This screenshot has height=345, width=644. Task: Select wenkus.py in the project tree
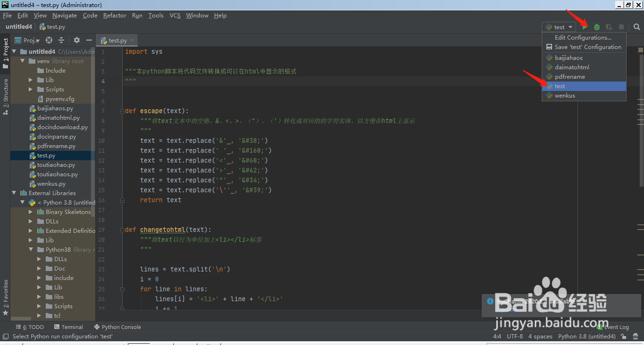(51, 184)
